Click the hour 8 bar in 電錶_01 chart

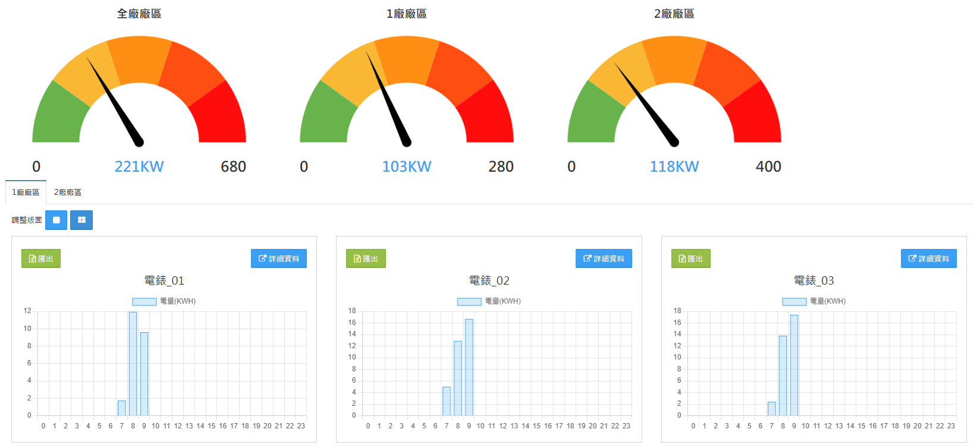pos(133,364)
